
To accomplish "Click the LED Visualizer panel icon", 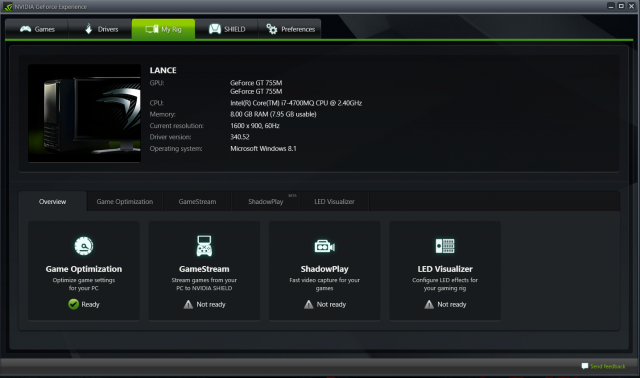I will [445, 246].
